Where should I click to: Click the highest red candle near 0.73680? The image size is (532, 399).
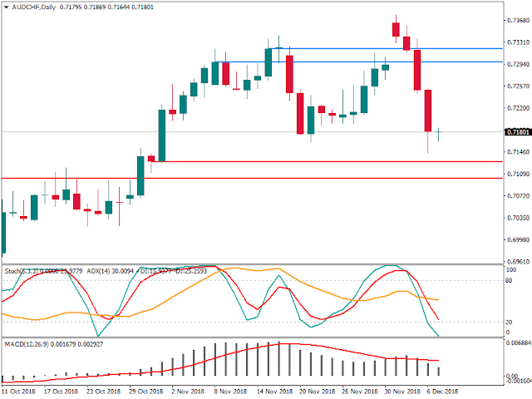coord(396,29)
